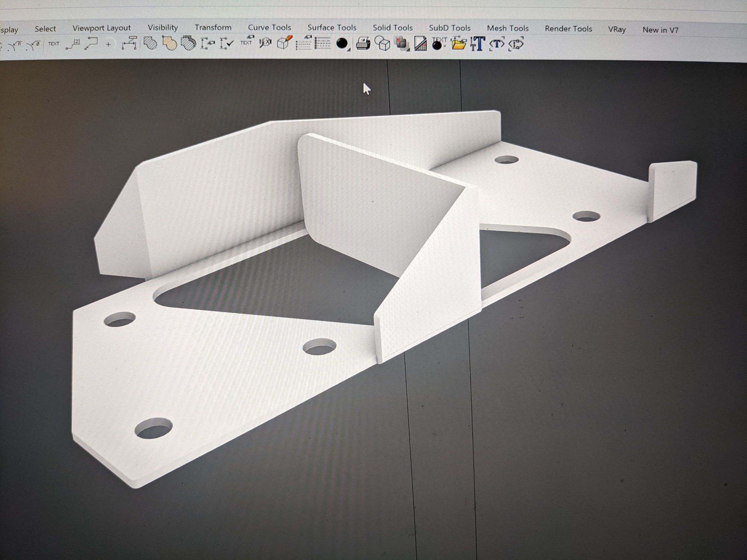
Task: Click the center mark plus icon
Action: tap(108, 44)
